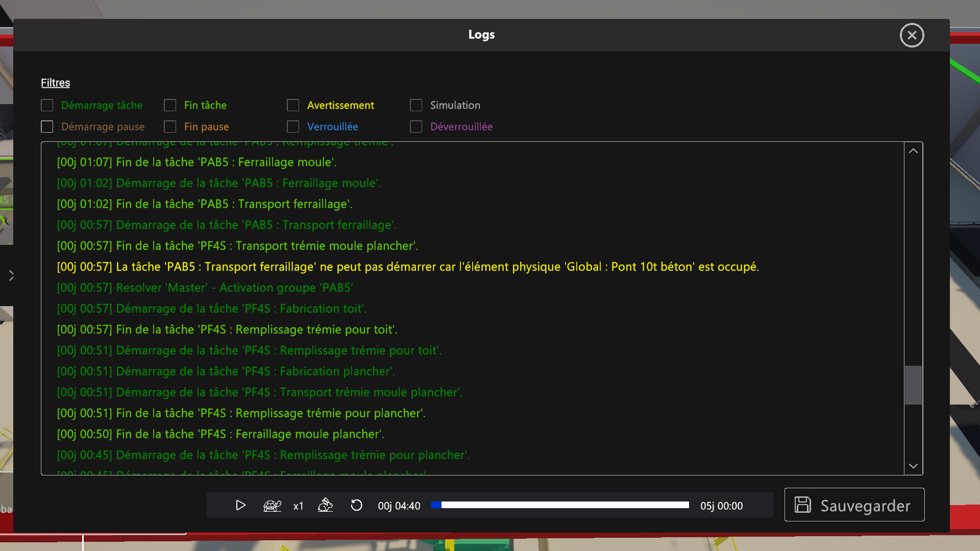Click the logs vertical scrollbar thumb
The width and height of the screenshot is (980, 551).
point(913,385)
